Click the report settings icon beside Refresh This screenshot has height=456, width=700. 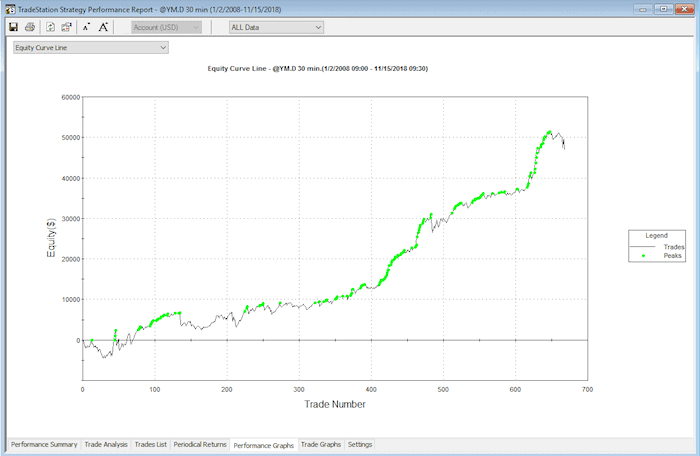pyautogui.click(x=66, y=27)
